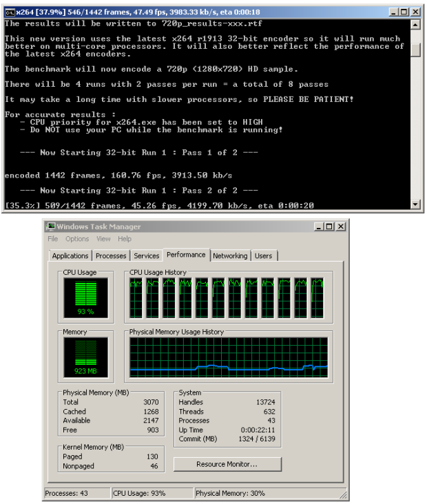Click the Nonpaged value 46

tap(154, 466)
